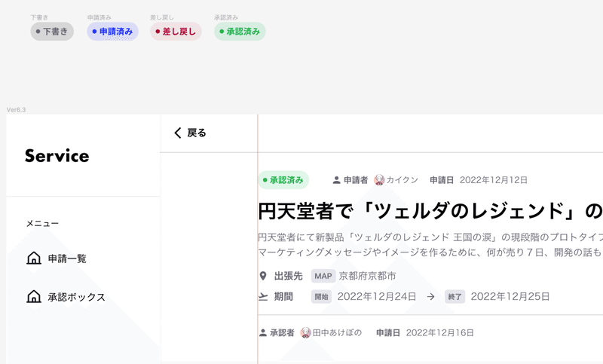This screenshot has height=364, width=603.
Task: Click the person icon beside 承認者
Action: (x=263, y=332)
